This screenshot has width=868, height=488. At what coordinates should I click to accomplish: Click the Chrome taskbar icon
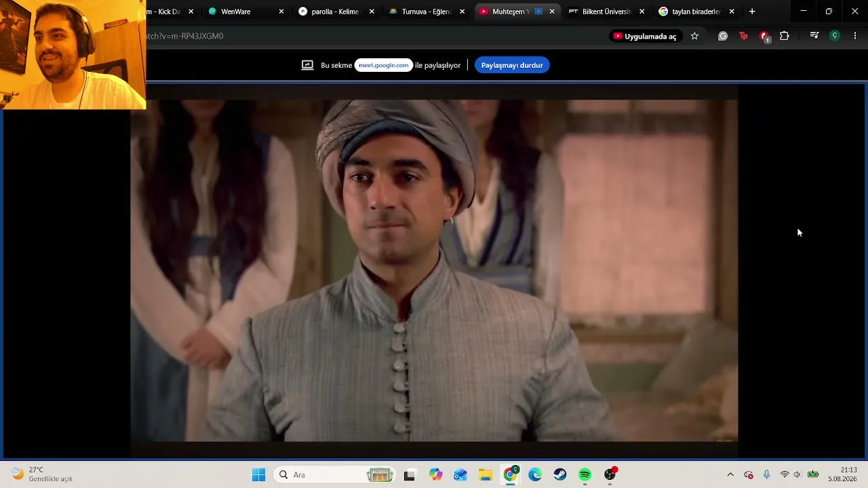[511, 475]
